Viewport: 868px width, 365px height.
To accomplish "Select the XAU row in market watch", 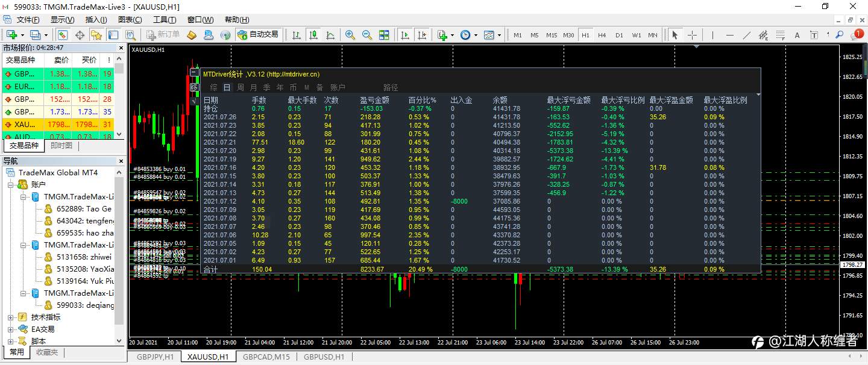I will pyautogui.click(x=57, y=124).
